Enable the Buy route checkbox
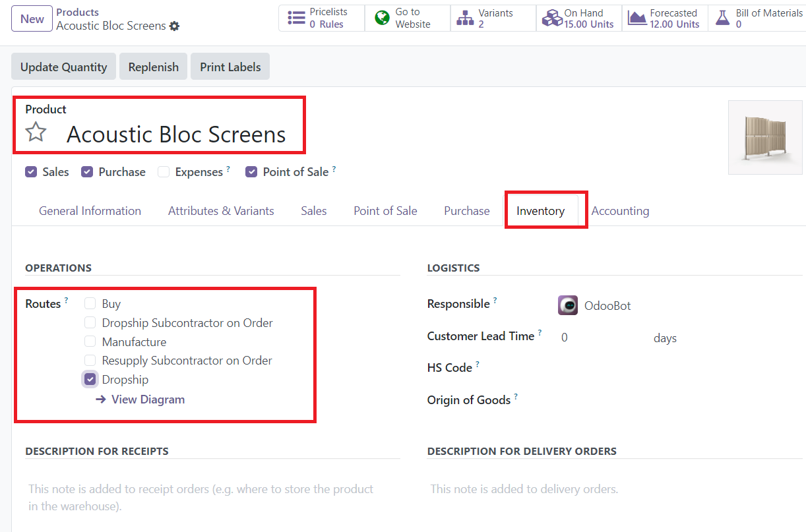Image resolution: width=806 pixels, height=532 pixels. [x=90, y=304]
